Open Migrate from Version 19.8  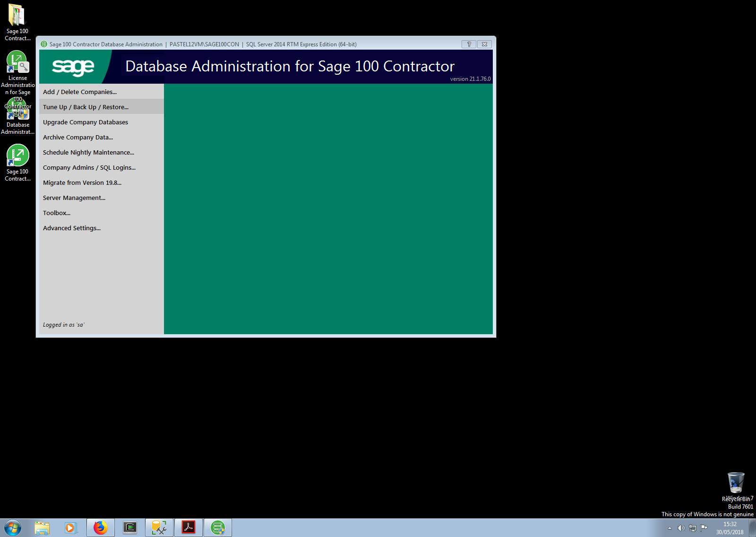[101, 182]
